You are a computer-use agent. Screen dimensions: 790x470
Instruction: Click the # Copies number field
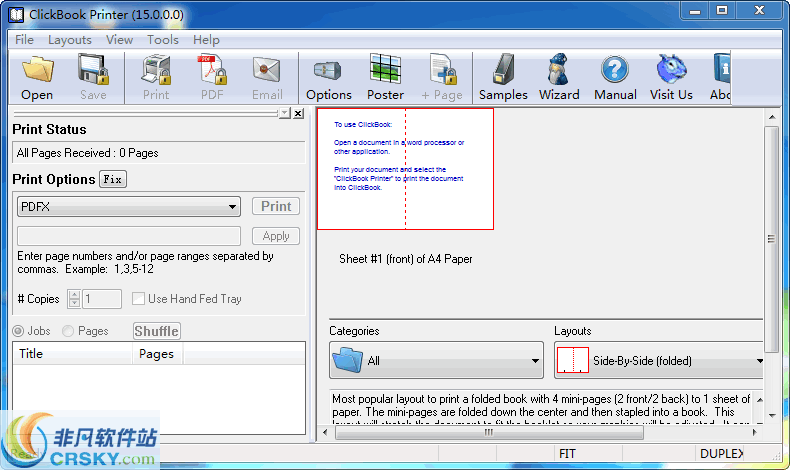click(x=102, y=299)
